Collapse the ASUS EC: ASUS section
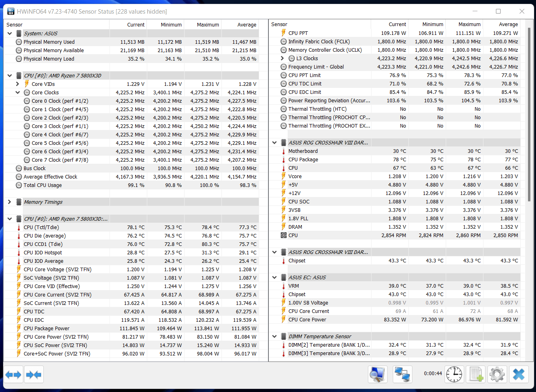536x392 pixels. click(x=274, y=277)
